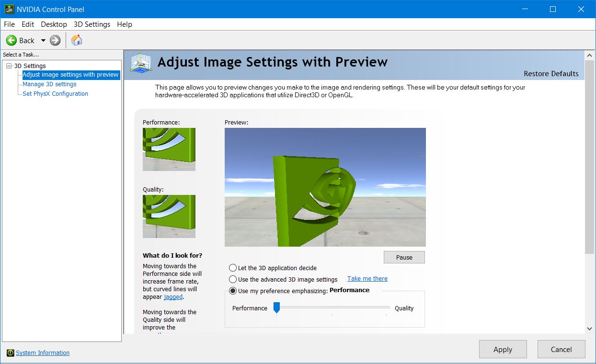Select Use my preference emphasizing

(x=233, y=291)
